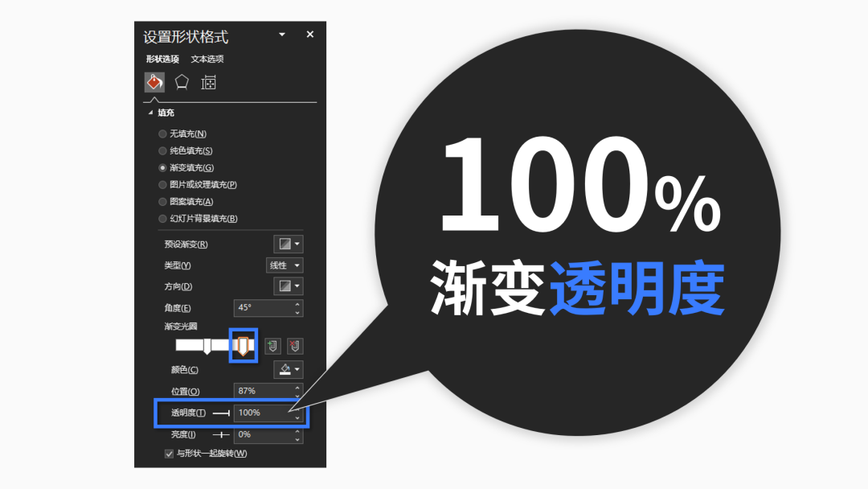Click the add gradient stop button
Screen dimensions: 868x489
[x=272, y=346]
